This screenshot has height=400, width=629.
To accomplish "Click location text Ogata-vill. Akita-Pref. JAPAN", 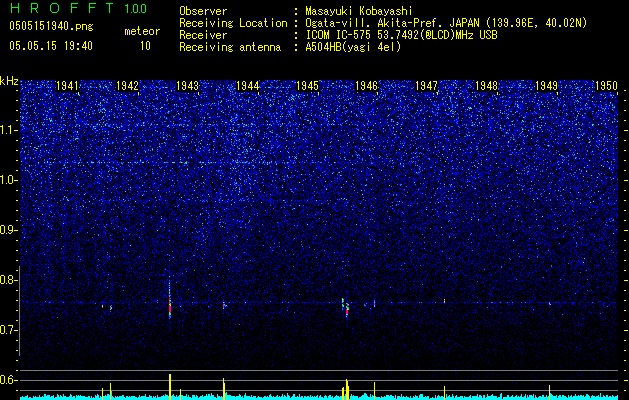I will [x=392, y=23].
